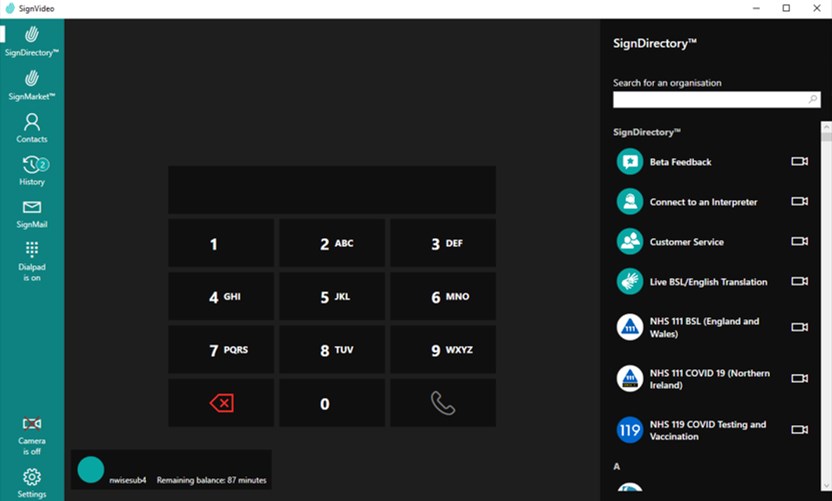Video call NHS 111 BSL England Wales
832x501 pixels.
800,327
